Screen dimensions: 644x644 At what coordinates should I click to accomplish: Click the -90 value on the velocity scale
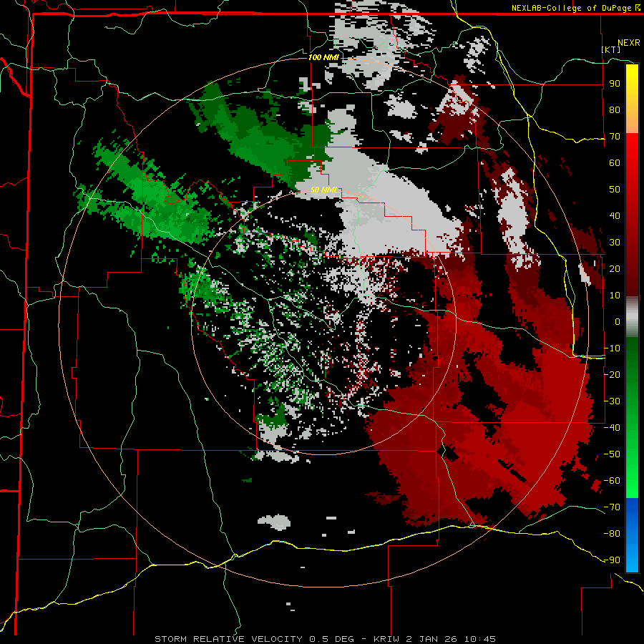coord(612,560)
